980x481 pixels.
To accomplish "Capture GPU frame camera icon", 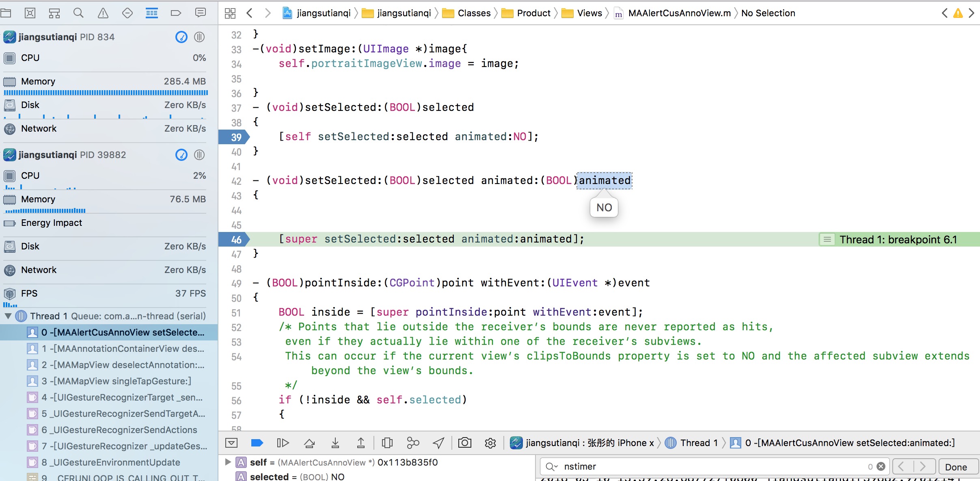I will pos(465,443).
